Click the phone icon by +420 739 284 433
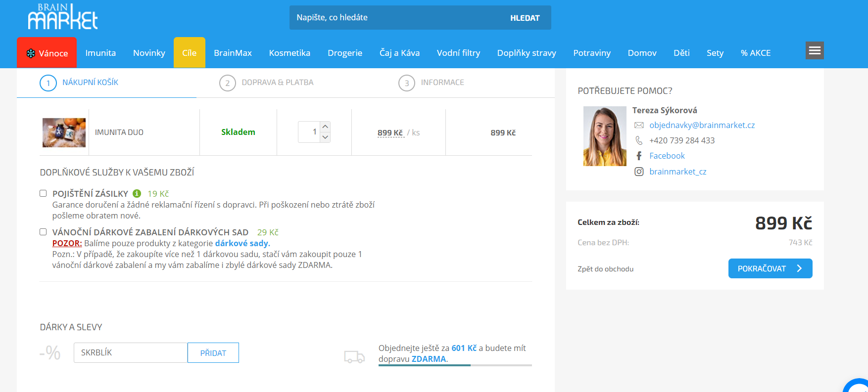 tap(639, 140)
